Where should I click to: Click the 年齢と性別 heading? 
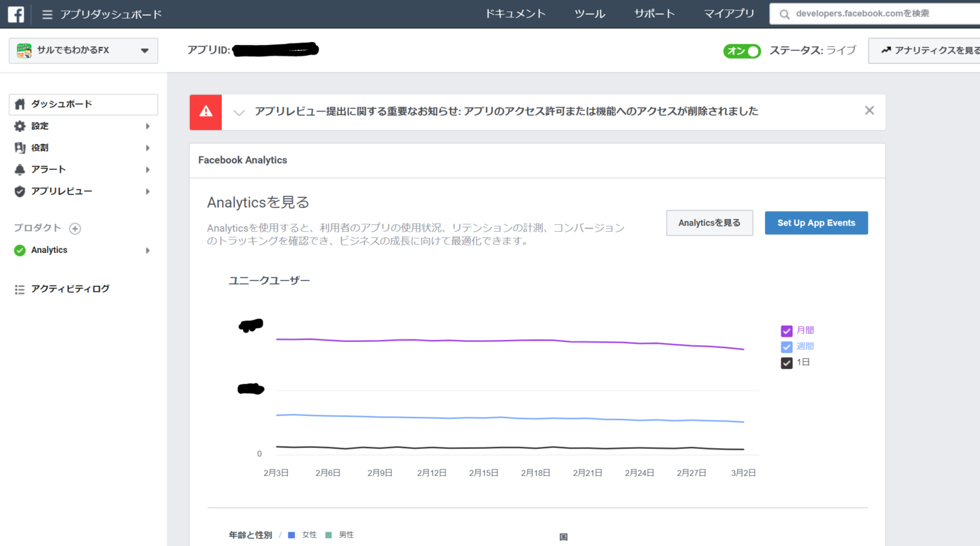pyautogui.click(x=250, y=535)
